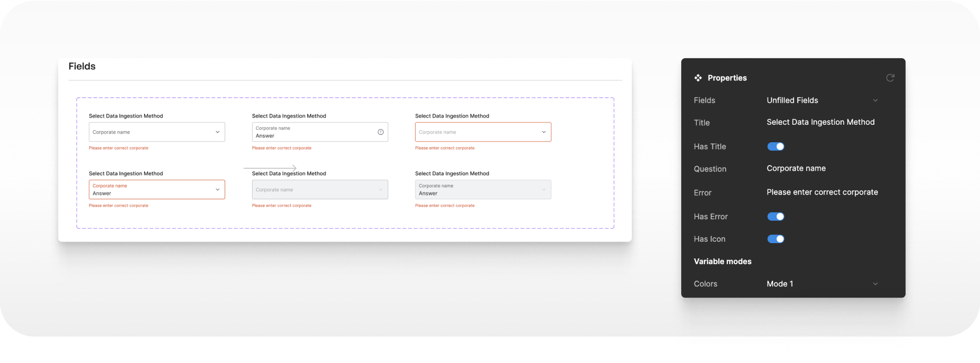The width and height of the screenshot is (980, 363).
Task: Click the Question value Corporate name
Action: click(796, 168)
